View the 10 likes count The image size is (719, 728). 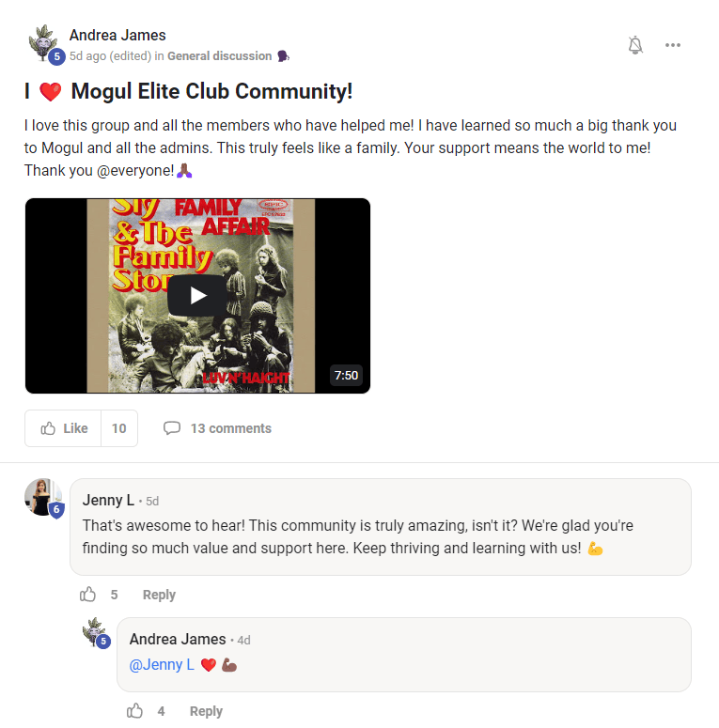tap(119, 428)
